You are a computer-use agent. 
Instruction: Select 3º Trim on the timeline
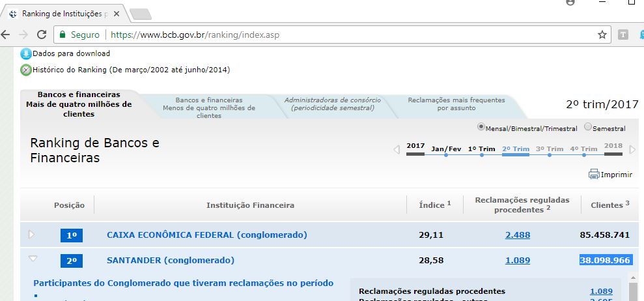pos(550,149)
